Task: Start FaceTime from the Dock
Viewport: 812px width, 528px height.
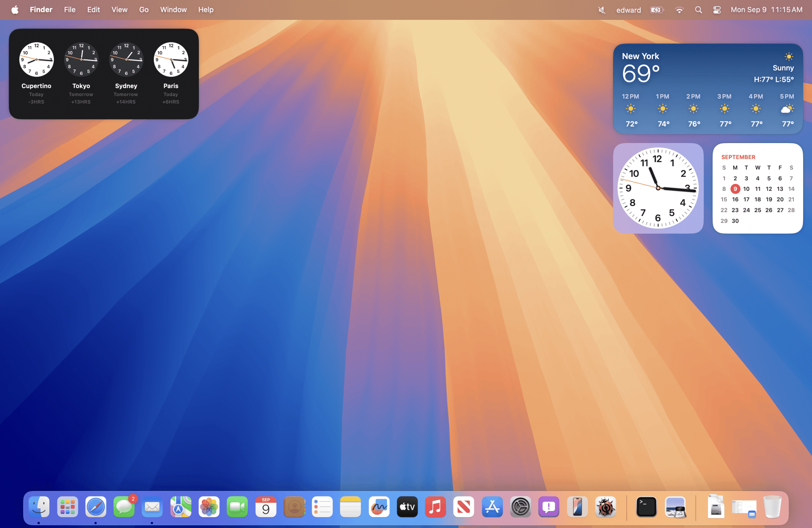Action: pyautogui.click(x=237, y=506)
